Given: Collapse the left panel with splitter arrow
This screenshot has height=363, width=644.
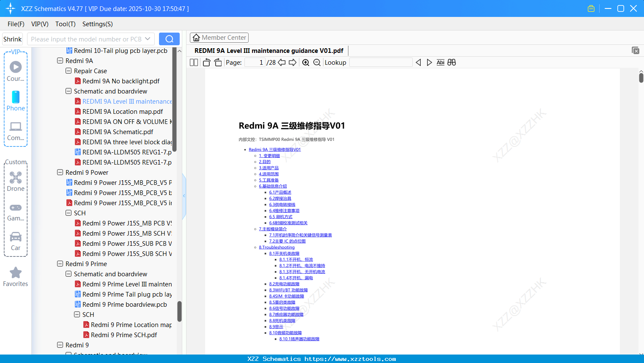Looking at the screenshot, I should point(184,196).
